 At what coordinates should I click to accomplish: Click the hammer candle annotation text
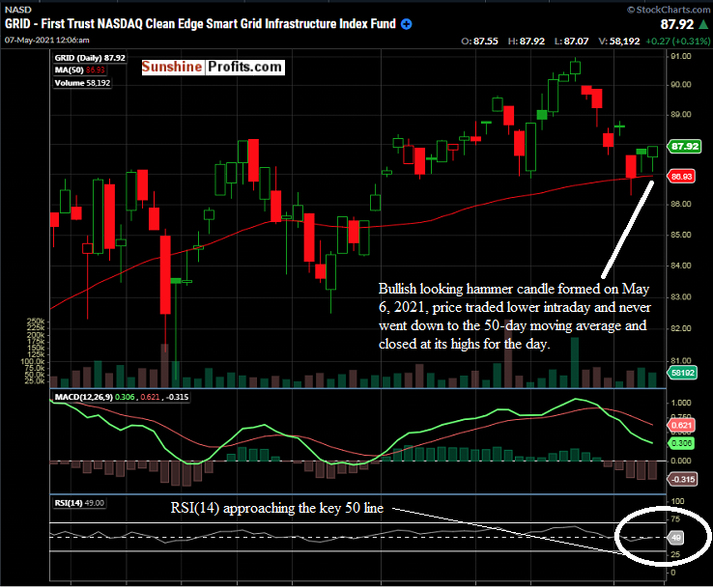click(x=514, y=317)
